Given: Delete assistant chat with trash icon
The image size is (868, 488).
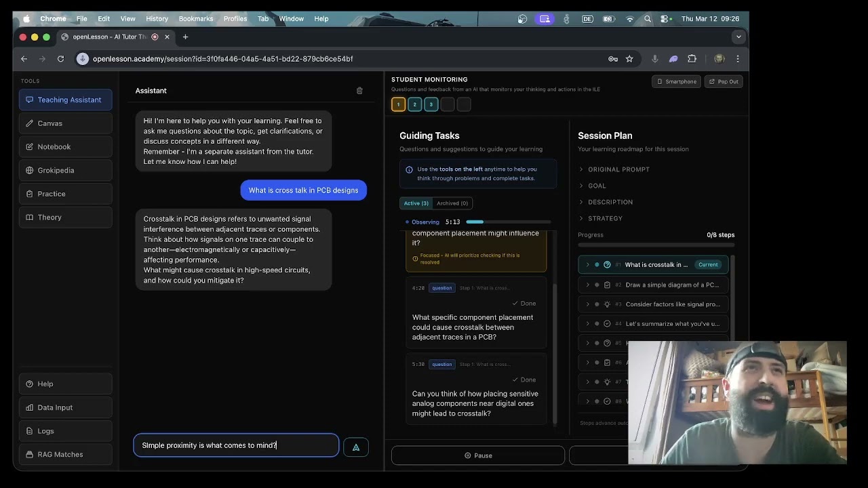Looking at the screenshot, I should [x=359, y=90].
